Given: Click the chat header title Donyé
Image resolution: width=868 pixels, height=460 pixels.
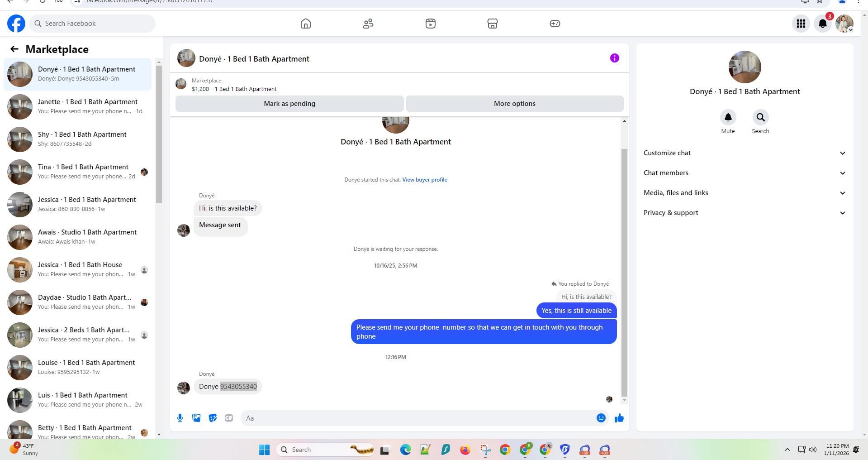Looking at the screenshot, I should click(254, 59).
